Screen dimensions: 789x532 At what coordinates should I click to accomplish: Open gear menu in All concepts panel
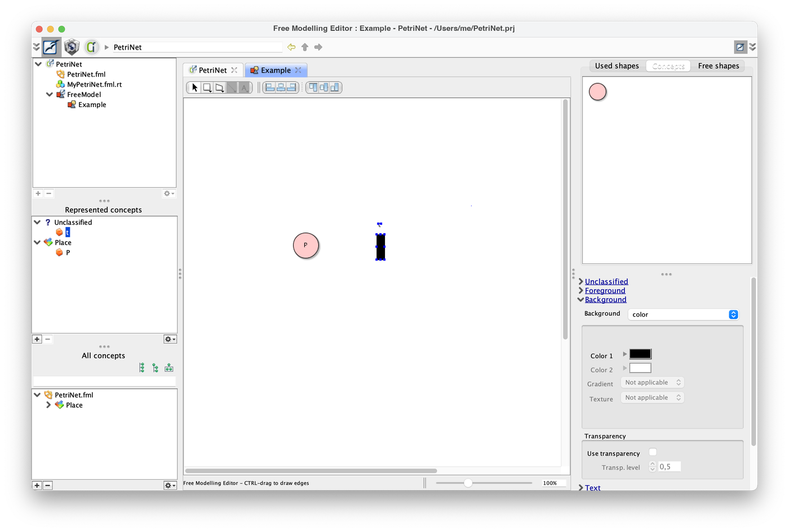(170, 485)
